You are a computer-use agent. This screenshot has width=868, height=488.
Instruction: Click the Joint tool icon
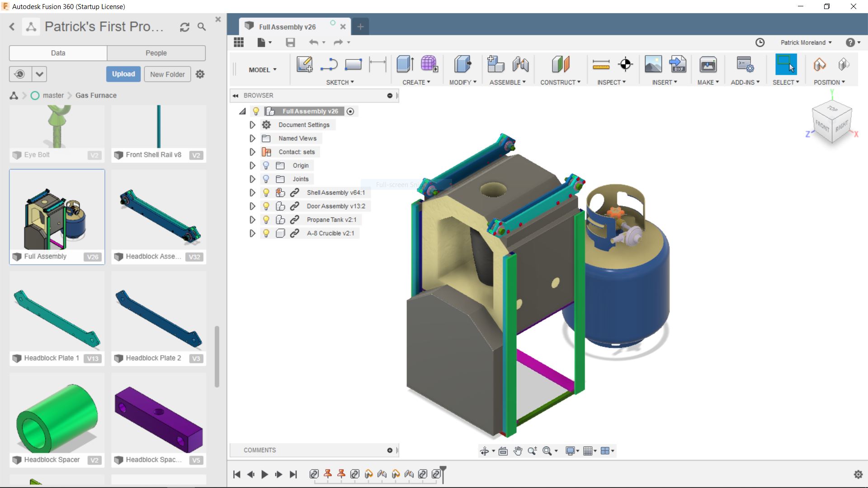520,64
